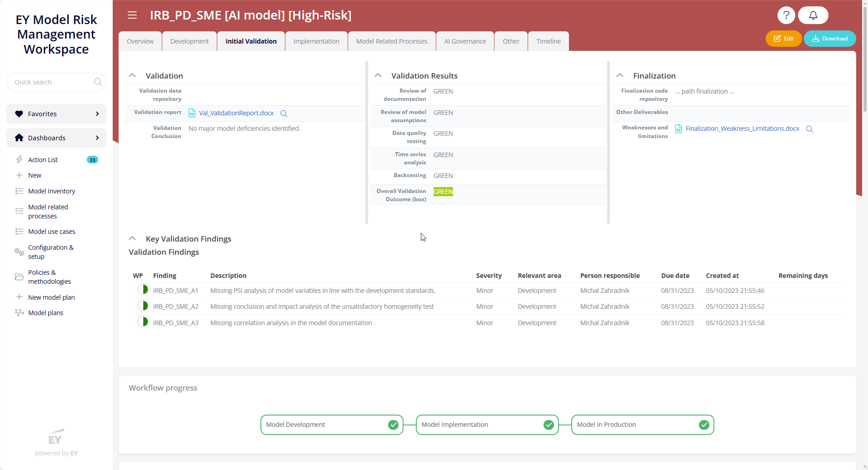Click the Model Development completed checkmark

click(x=393, y=425)
